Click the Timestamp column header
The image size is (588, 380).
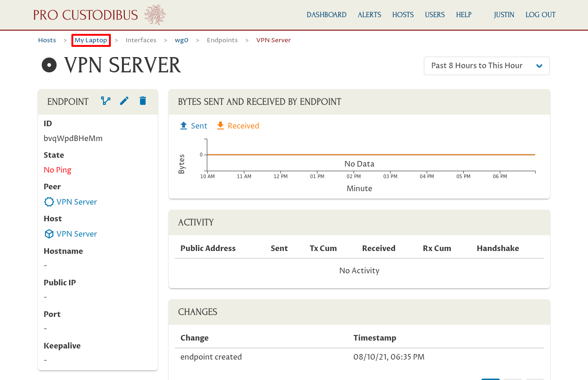[375, 337]
